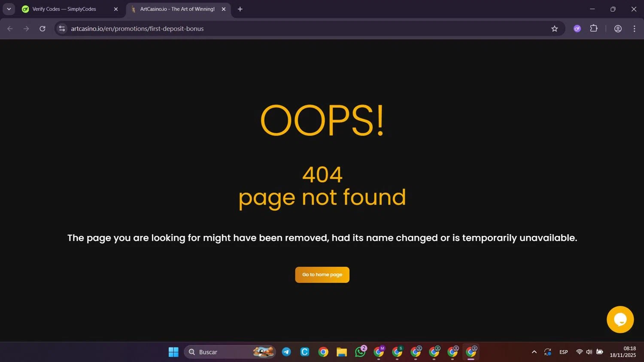The height and width of the screenshot is (362, 644).
Task: Click the Go to home page button
Action: [x=322, y=275]
